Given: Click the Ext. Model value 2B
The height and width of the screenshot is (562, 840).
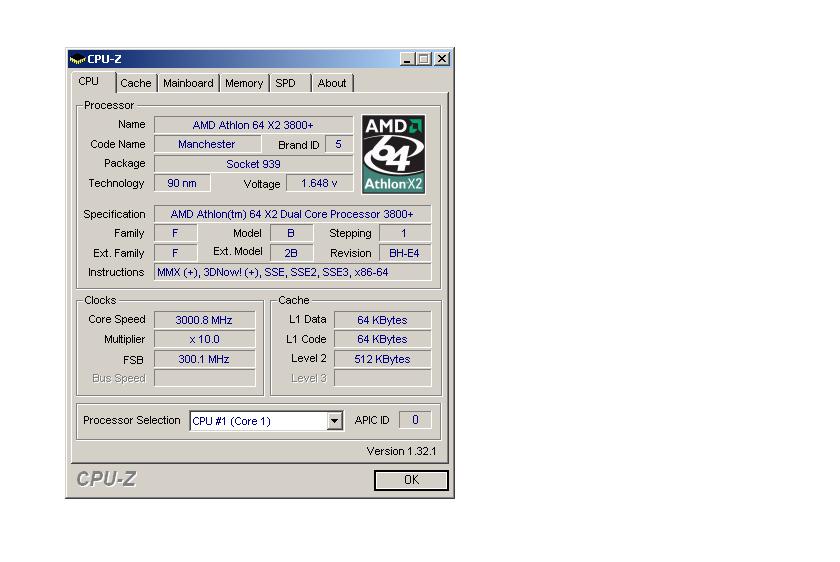Looking at the screenshot, I should click(x=291, y=253).
